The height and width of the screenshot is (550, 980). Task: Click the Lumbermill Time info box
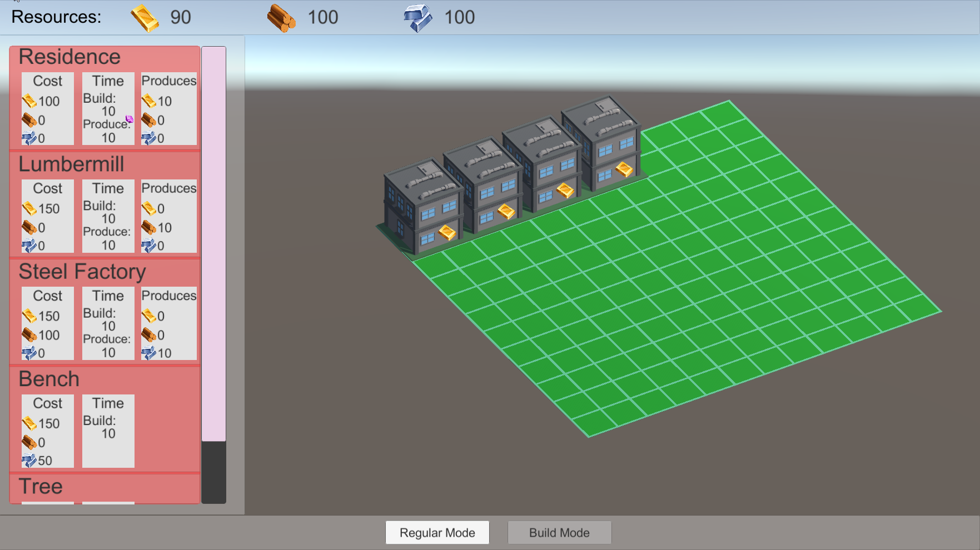[108, 216]
